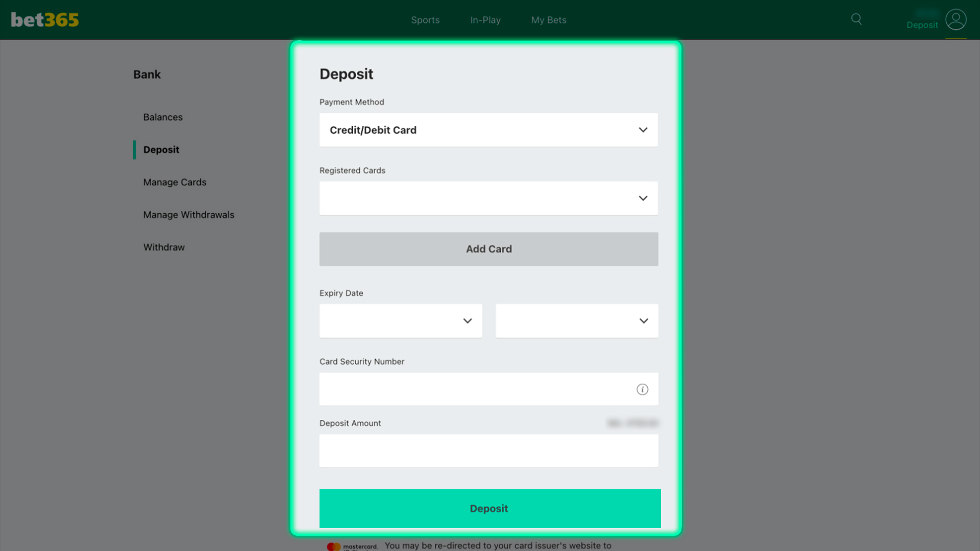Select Withdraw in Bank sidebar
This screenshot has width=980, height=551.
[x=164, y=247]
